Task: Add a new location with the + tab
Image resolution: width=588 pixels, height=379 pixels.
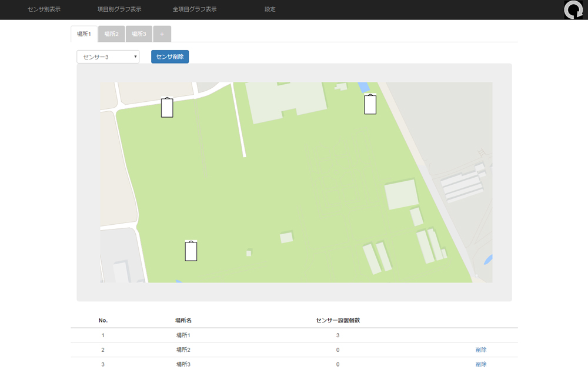Action: coord(162,34)
